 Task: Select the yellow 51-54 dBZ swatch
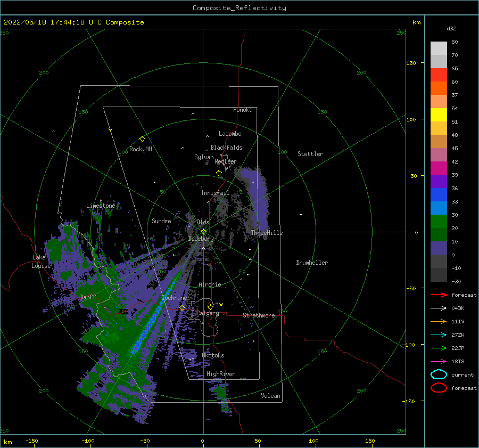tap(439, 115)
